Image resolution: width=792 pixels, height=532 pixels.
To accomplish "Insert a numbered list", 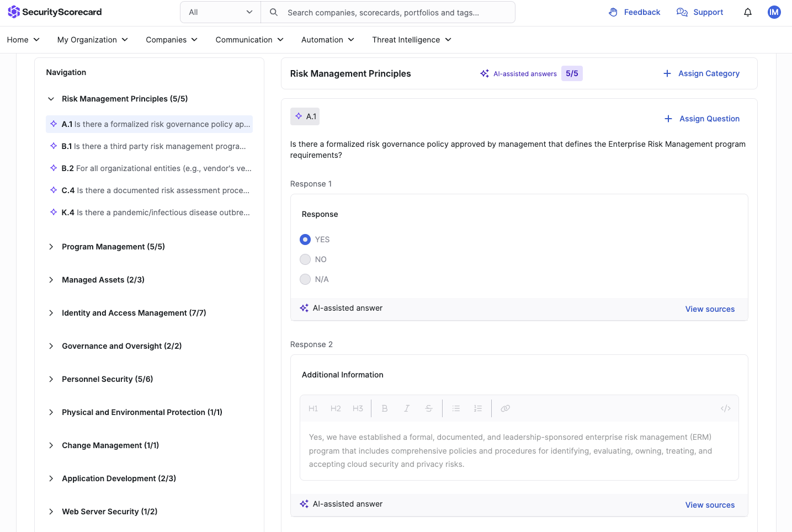I will click(x=478, y=408).
